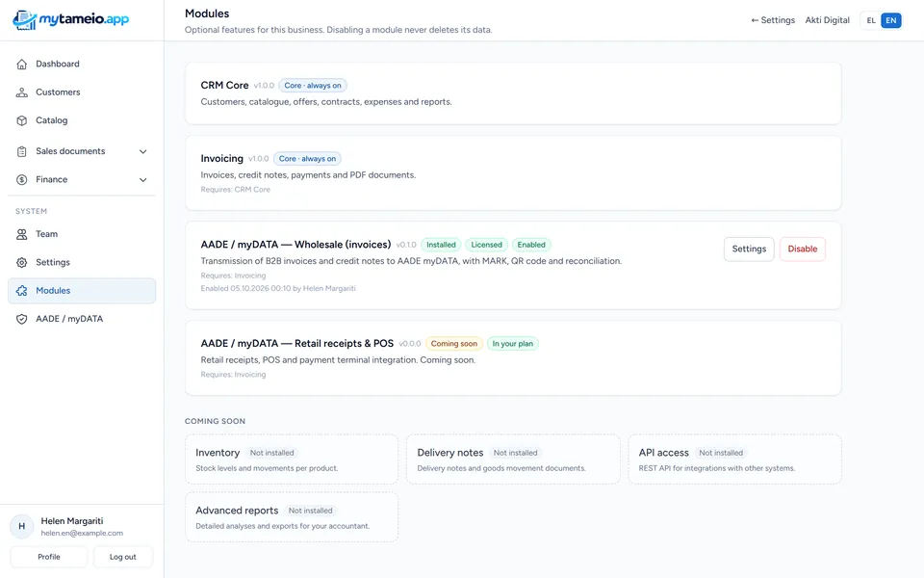
Task: Open Dashboard in the sidebar
Action: pyautogui.click(x=82, y=65)
